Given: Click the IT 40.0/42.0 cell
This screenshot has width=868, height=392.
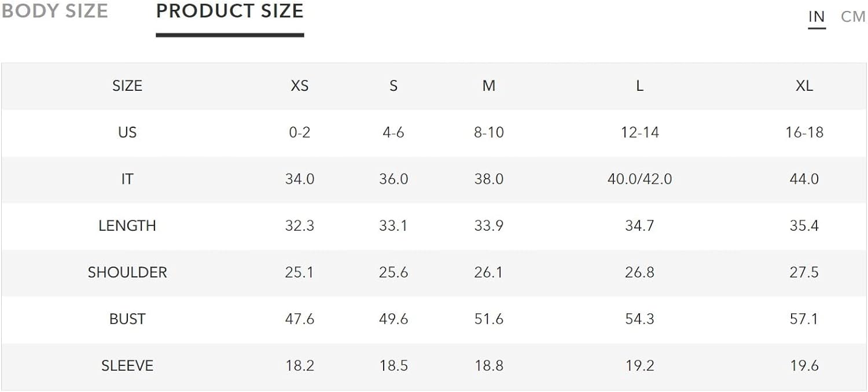Looking at the screenshot, I should tap(639, 179).
